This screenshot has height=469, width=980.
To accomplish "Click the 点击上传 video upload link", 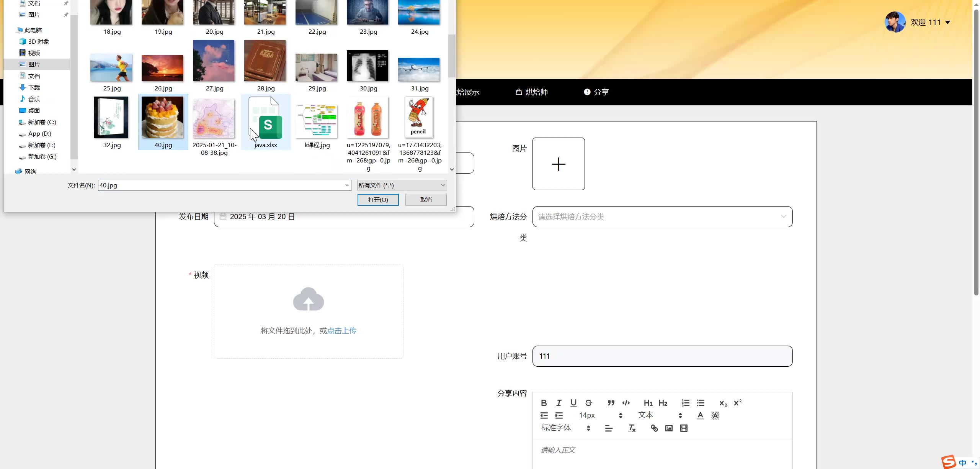I will (x=342, y=331).
